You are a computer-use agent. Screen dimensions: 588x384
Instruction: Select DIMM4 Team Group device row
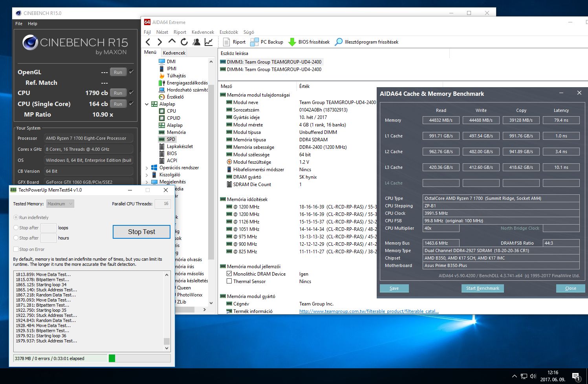(x=271, y=69)
